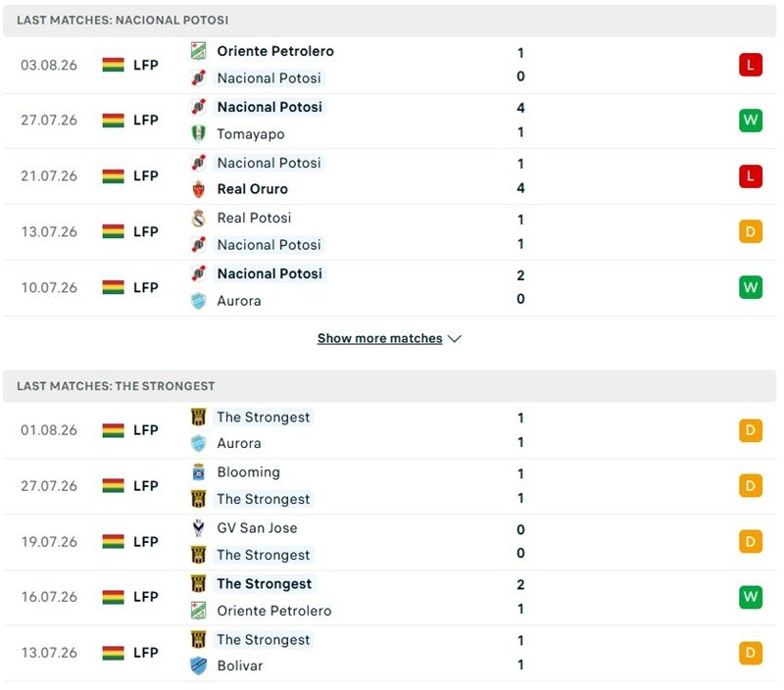Click the Oriente Petrolero crest in 03.08.26 match
This screenshot has height=690, width=784.
(x=199, y=51)
